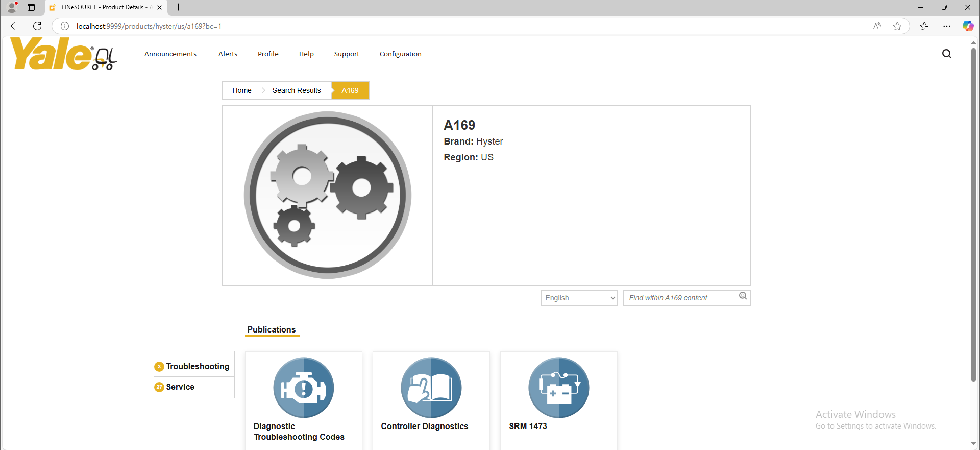Open the Announcements menu
Viewport: 980px width, 450px height.
(170, 54)
